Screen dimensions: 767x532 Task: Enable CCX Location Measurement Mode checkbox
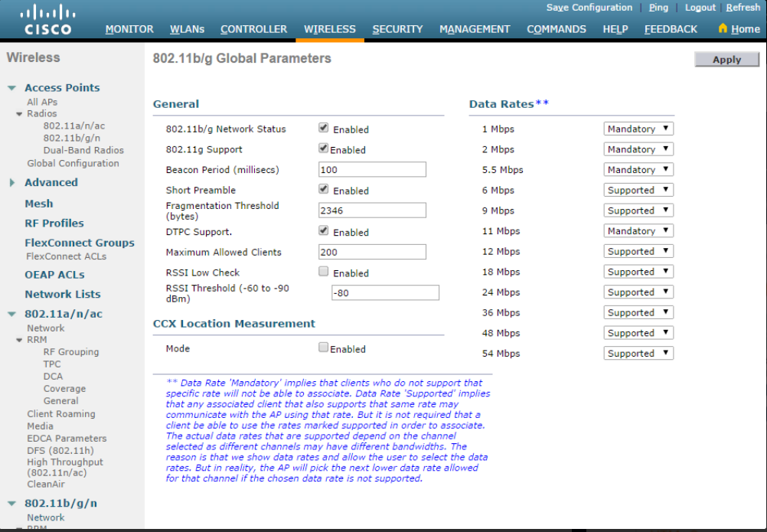click(323, 348)
